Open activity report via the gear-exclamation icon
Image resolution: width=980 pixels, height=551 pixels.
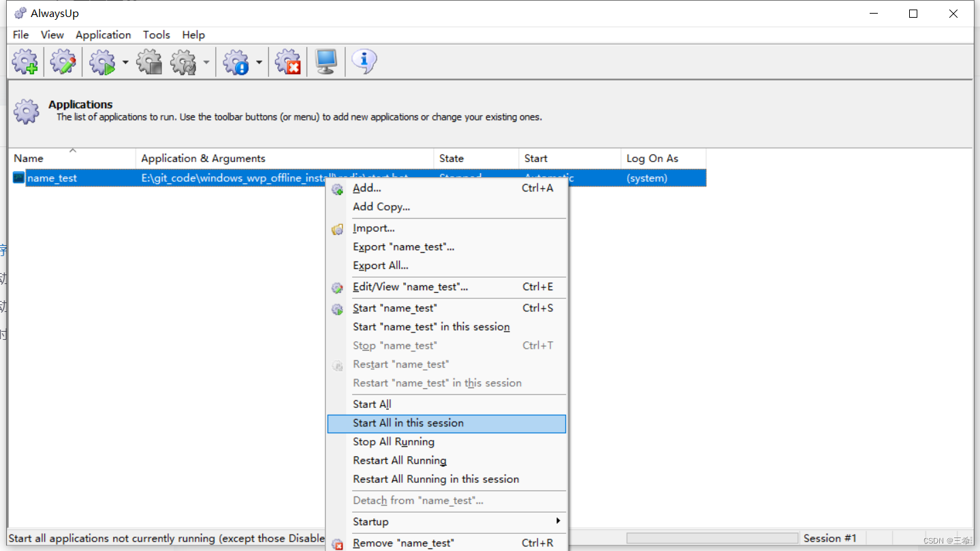click(235, 61)
